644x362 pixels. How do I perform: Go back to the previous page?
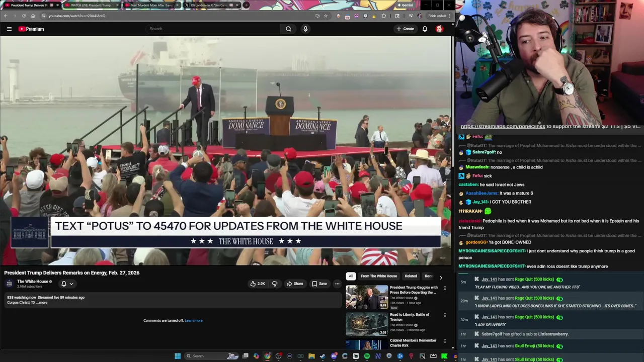point(6,16)
